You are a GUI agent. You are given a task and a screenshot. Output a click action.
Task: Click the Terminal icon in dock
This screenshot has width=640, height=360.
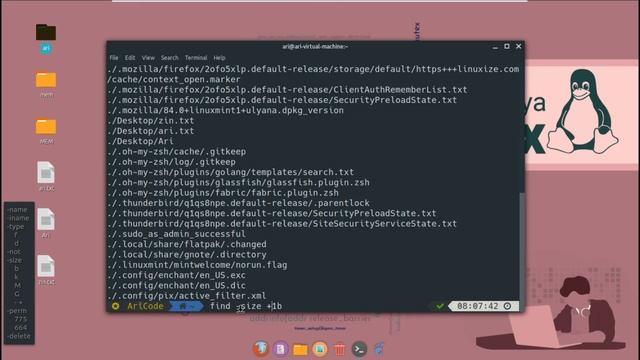point(359,349)
